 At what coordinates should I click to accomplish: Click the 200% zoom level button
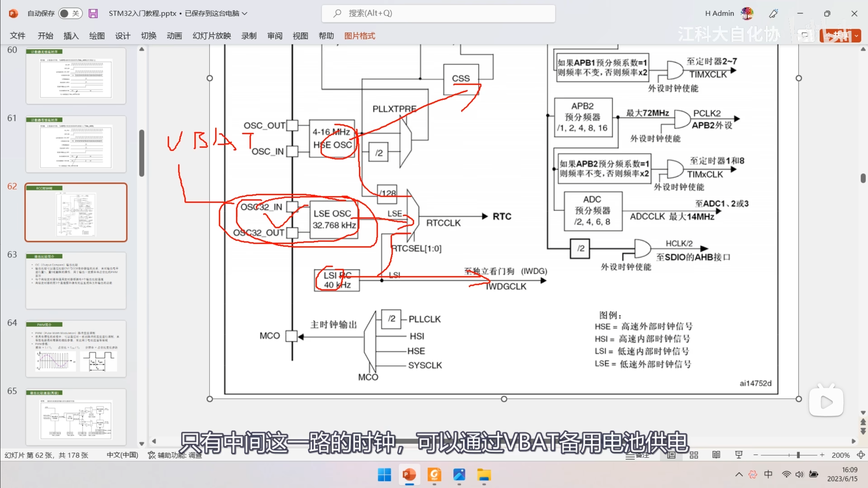[841, 455]
